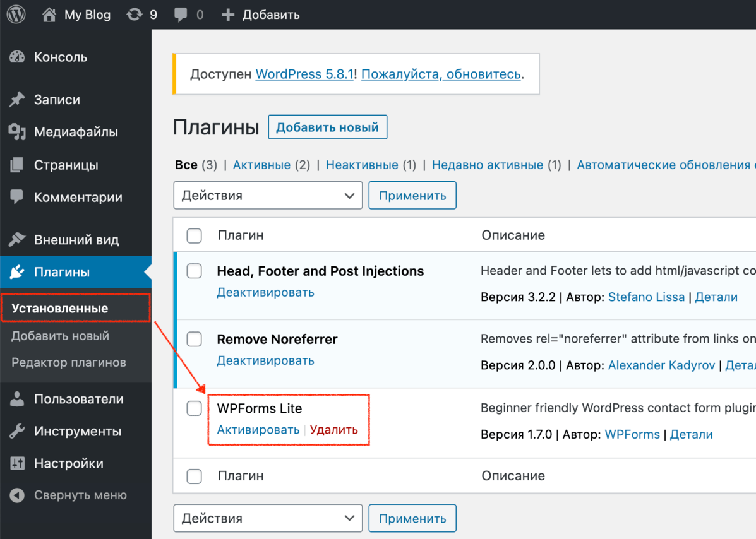Activate WPForms Lite via Активировать link

pyautogui.click(x=258, y=430)
